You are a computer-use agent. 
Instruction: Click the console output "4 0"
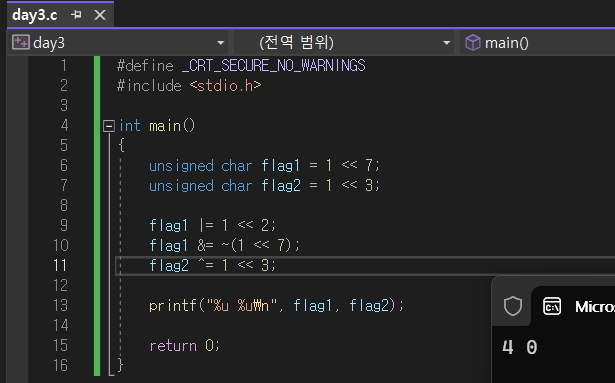click(519, 348)
